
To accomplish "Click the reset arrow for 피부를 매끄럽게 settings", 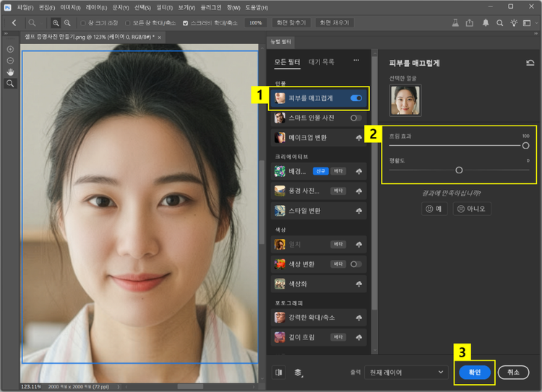I will (x=530, y=63).
